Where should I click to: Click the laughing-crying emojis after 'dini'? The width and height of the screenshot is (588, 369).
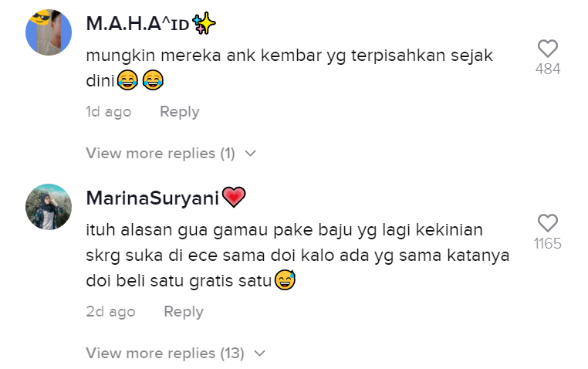140,80
